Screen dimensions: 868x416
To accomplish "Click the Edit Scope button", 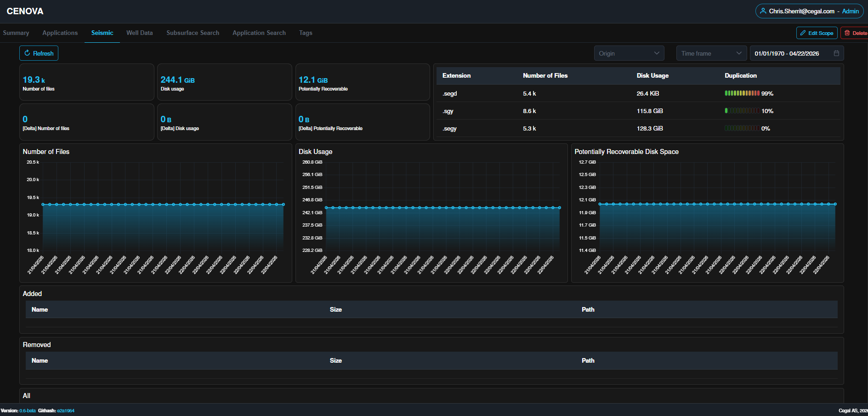I will (x=817, y=33).
